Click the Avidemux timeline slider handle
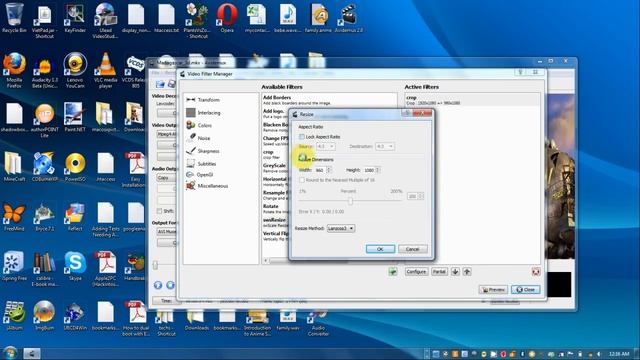640x360 pixels. click(155, 265)
